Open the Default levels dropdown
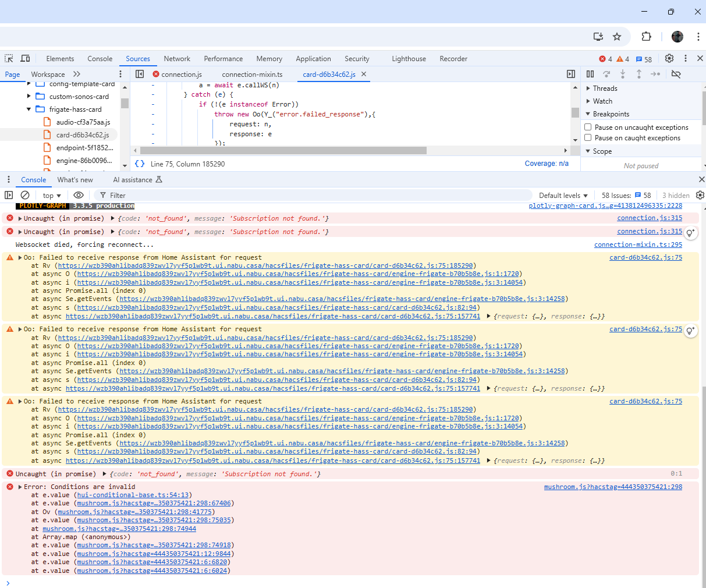This screenshot has height=588, width=706. coord(562,195)
